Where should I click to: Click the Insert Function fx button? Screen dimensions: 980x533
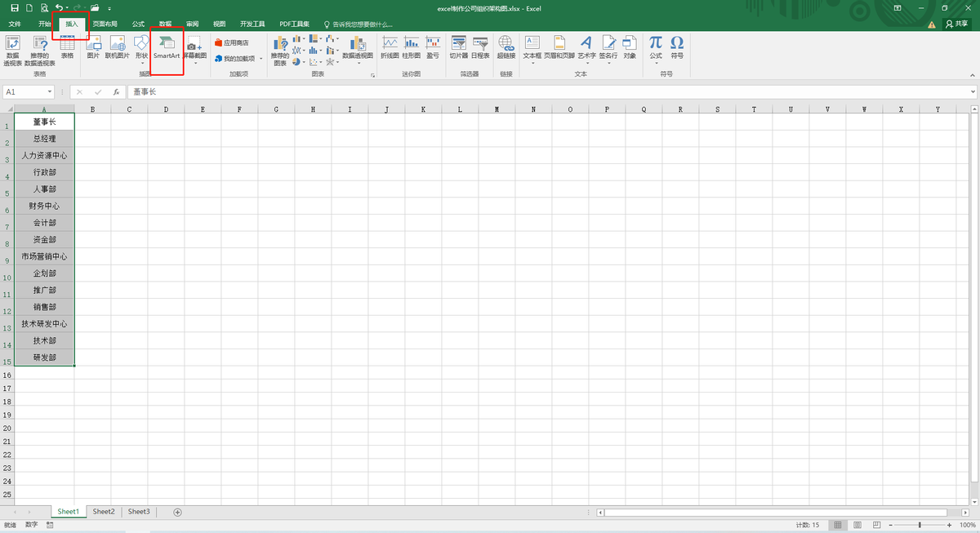(117, 92)
